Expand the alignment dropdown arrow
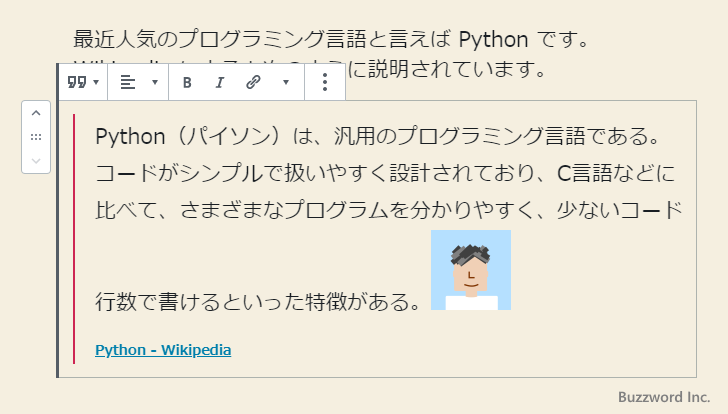Screen dimensions: 728x414 click(x=154, y=82)
